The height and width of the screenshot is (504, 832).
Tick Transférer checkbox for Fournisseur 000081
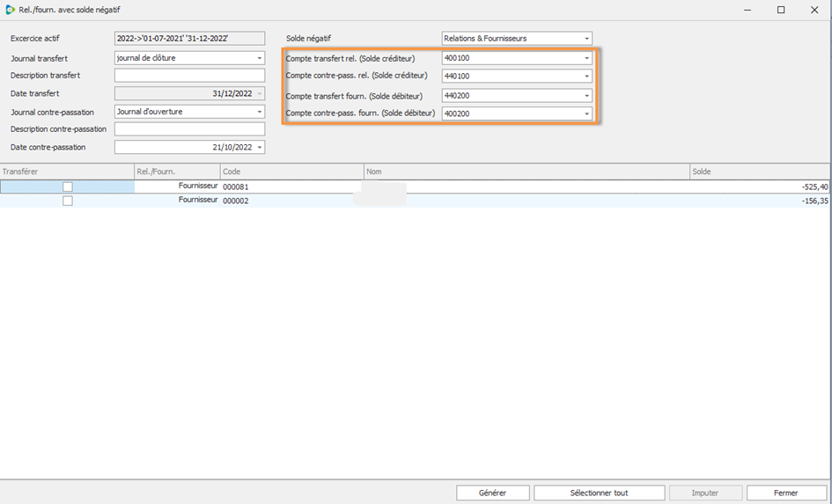68,186
